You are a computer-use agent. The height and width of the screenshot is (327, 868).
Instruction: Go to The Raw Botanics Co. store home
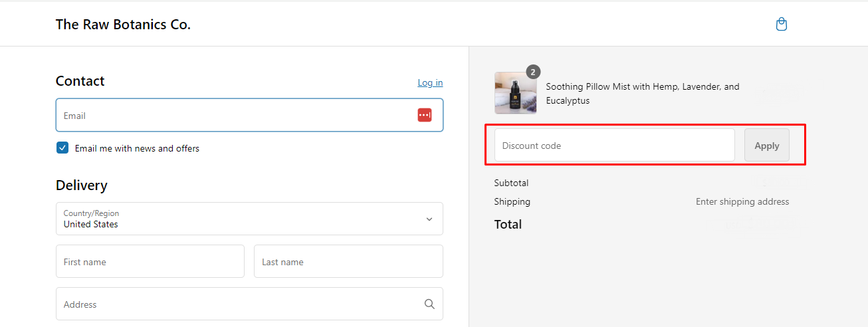(x=123, y=25)
